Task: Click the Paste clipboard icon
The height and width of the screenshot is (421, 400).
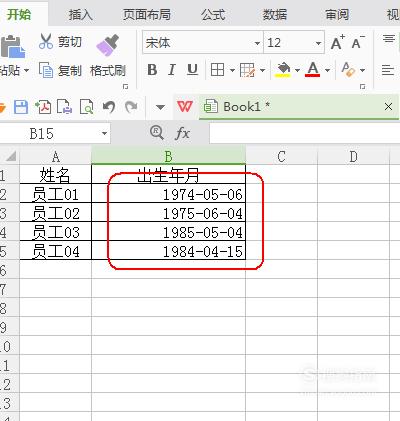Action: coord(13,47)
